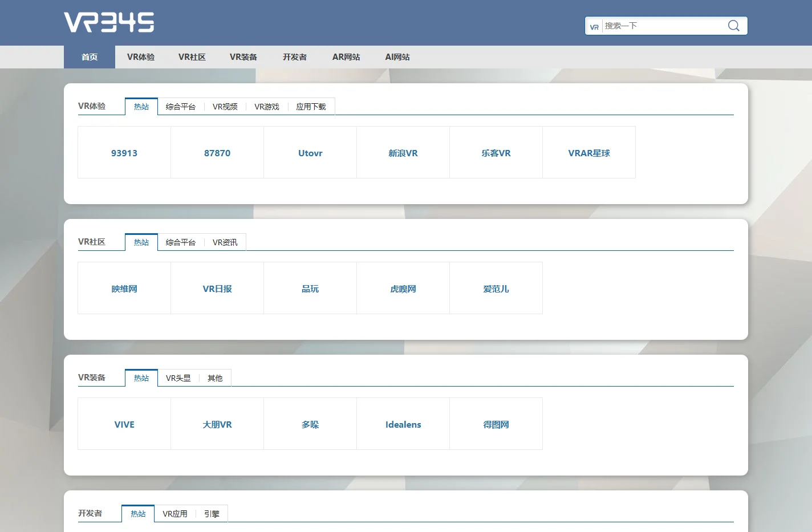Open the VRAR星球 link
812x532 pixels.
[589, 153]
